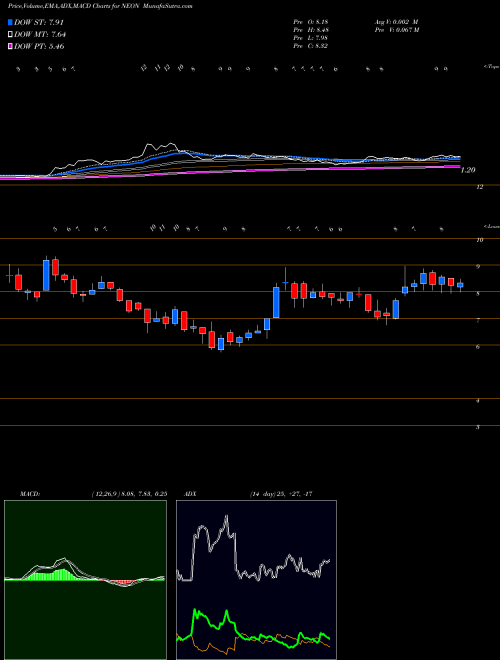
Task: Click the white DOW MT legend swatch
Action: click(11, 34)
